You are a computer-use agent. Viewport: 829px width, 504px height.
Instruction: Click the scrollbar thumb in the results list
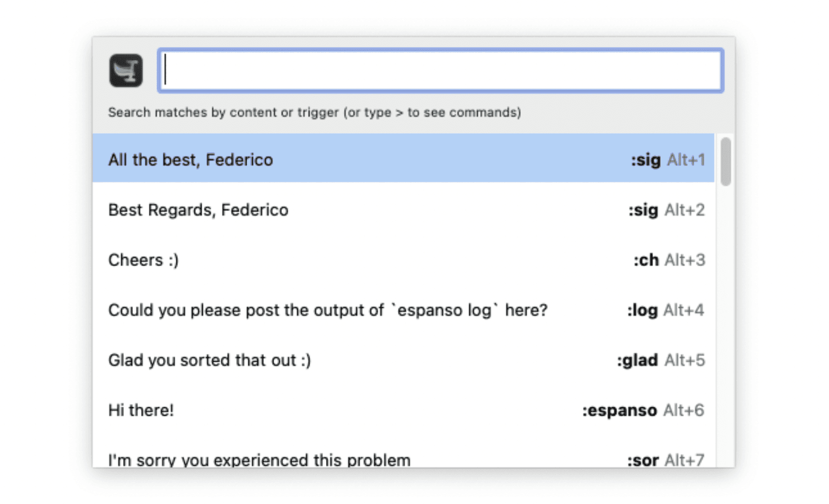(x=725, y=161)
